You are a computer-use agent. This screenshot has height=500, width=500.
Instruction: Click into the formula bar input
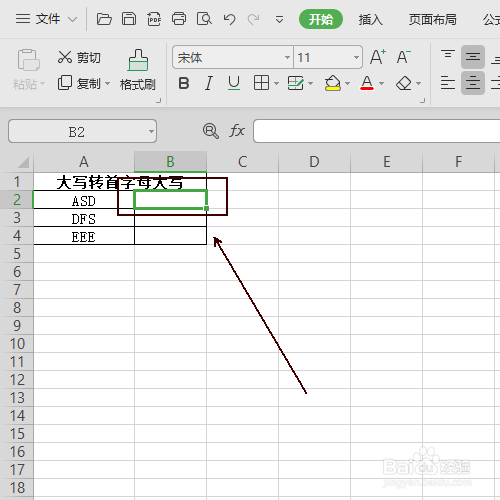coord(377,131)
